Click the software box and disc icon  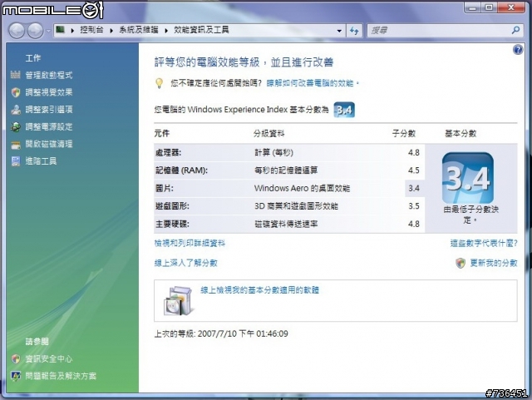[179, 301]
